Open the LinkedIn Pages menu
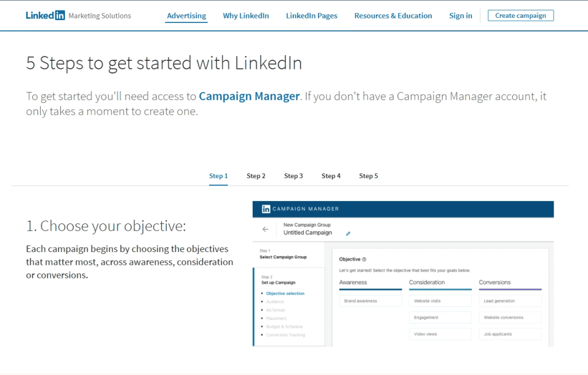 (x=312, y=16)
